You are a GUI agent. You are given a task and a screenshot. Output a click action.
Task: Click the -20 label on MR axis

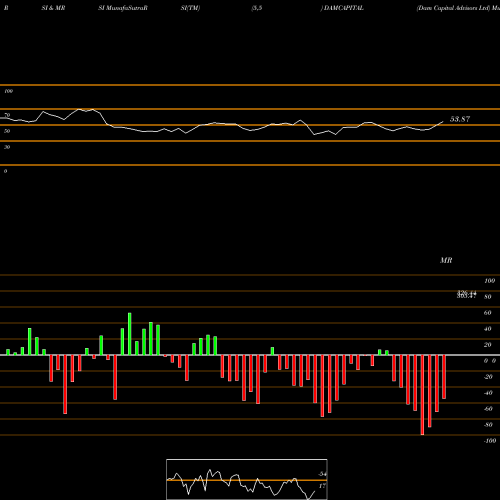click(x=489, y=377)
